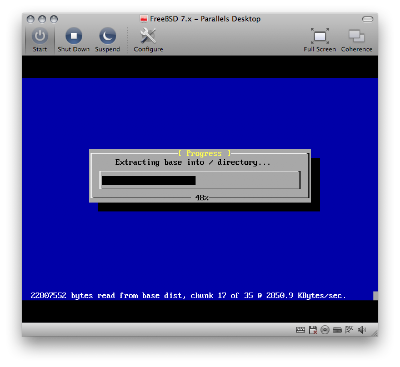Viewport: 400px width, 367px height.
Task: Click the CD/DVD drive status icon
Action: (325, 330)
